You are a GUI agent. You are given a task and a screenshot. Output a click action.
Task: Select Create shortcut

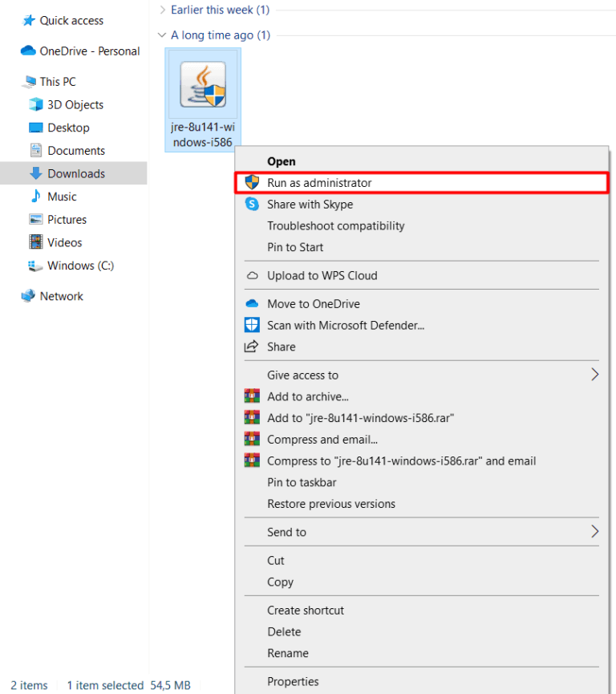tap(421, 610)
